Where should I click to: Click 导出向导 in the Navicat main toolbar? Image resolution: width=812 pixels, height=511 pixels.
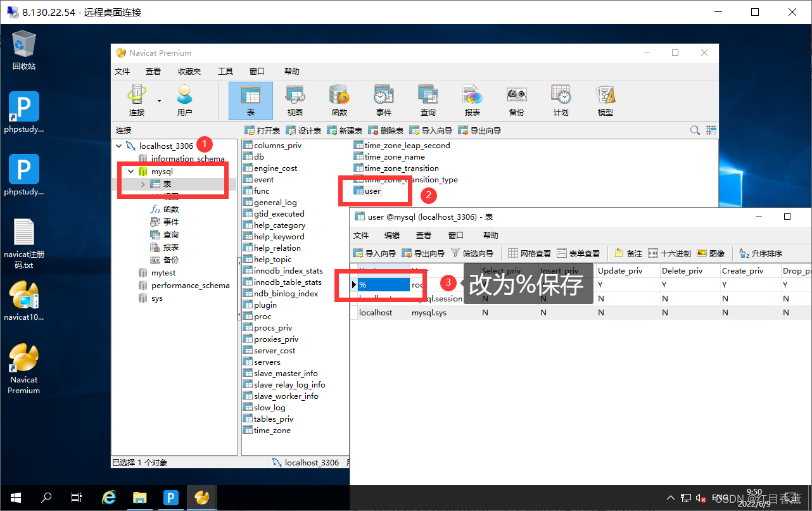click(479, 130)
